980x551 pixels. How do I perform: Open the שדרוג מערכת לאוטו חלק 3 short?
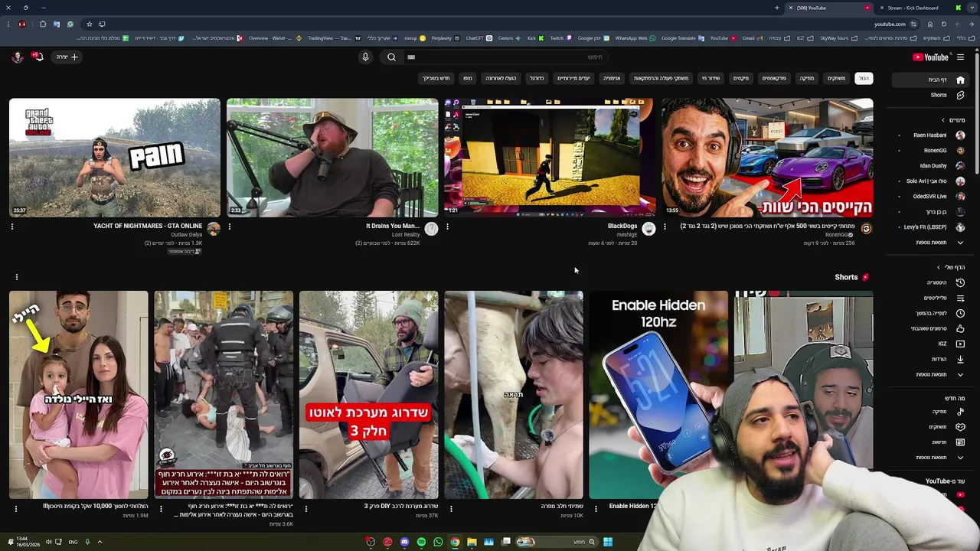368,395
